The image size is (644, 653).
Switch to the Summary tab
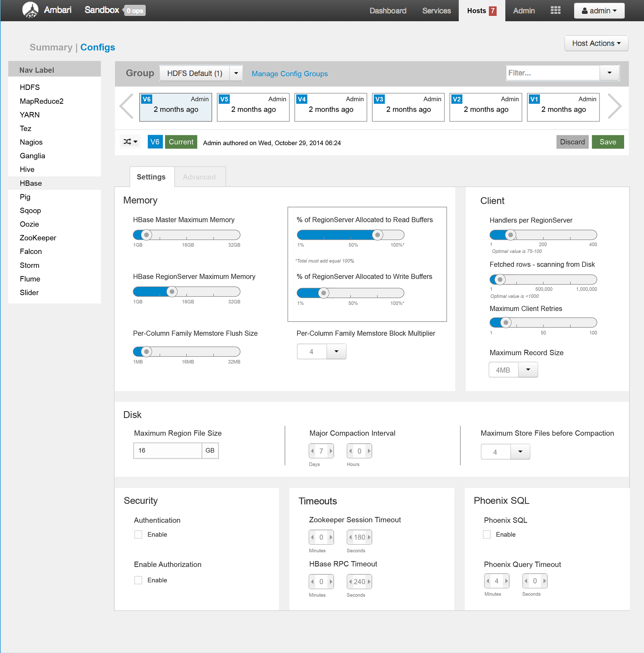coord(51,47)
